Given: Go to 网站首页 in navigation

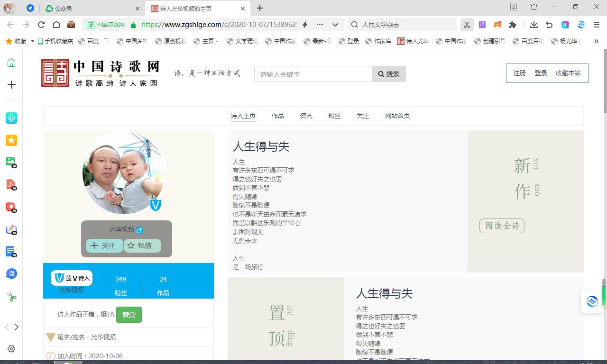Looking at the screenshot, I should tap(397, 116).
